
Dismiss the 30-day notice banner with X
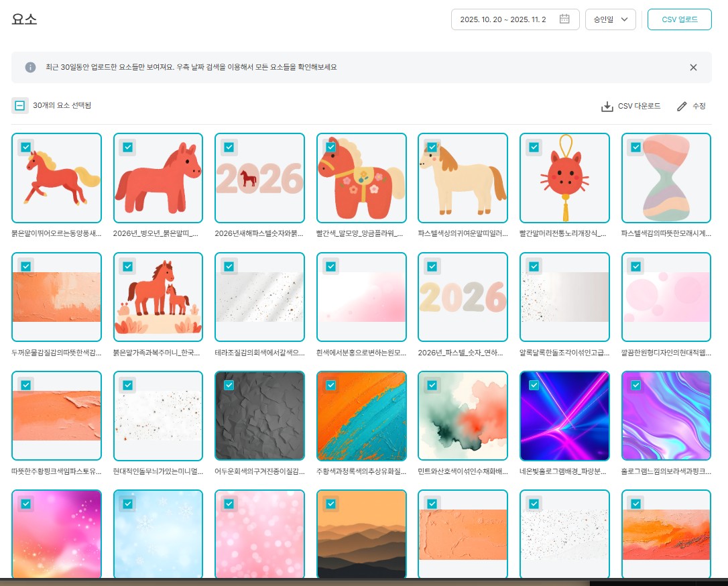coord(693,67)
